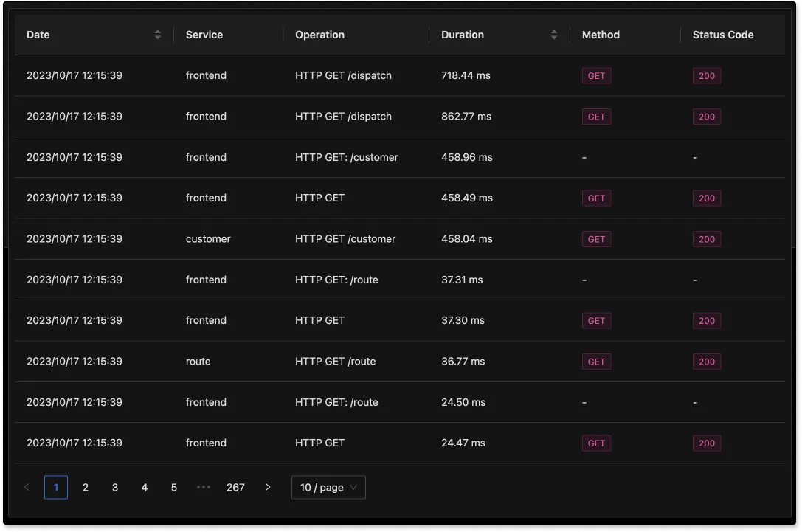Open the 10 / page size dropdown
Screen dimensions: 802x532
[328, 488]
